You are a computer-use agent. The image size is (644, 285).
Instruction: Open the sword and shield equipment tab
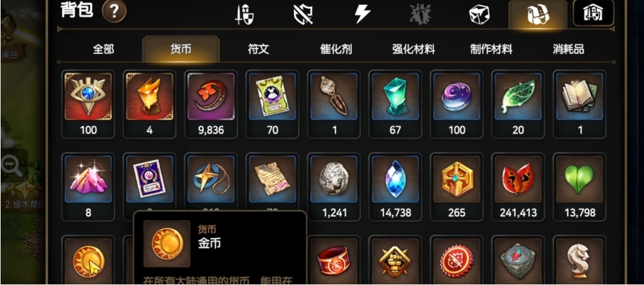point(244,14)
